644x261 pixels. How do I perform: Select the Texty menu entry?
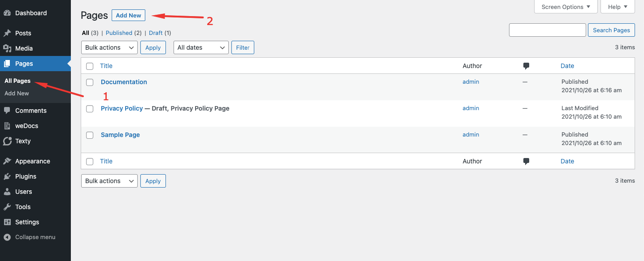23,141
